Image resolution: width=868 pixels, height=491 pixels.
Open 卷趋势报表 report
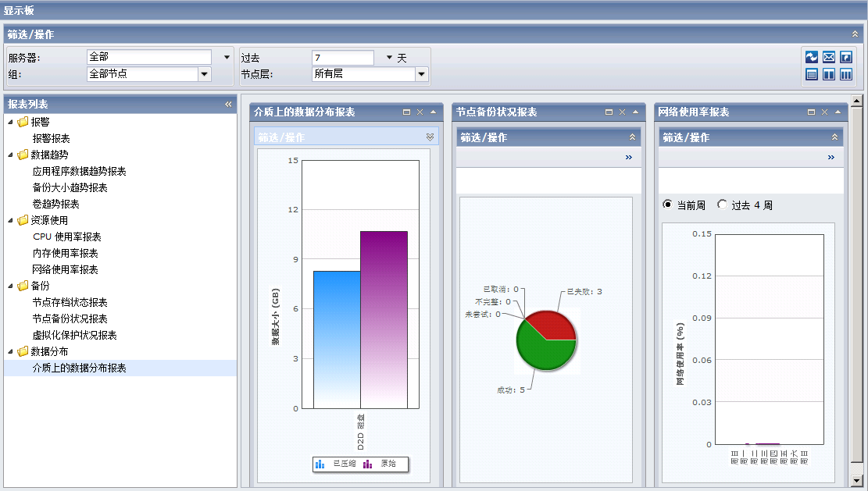click(55, 204)
